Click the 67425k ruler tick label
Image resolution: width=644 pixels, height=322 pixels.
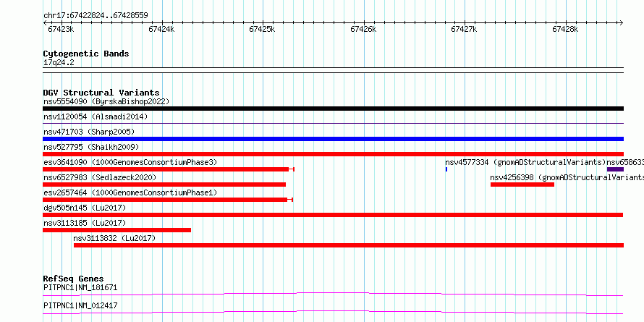(x=263, y=29)
